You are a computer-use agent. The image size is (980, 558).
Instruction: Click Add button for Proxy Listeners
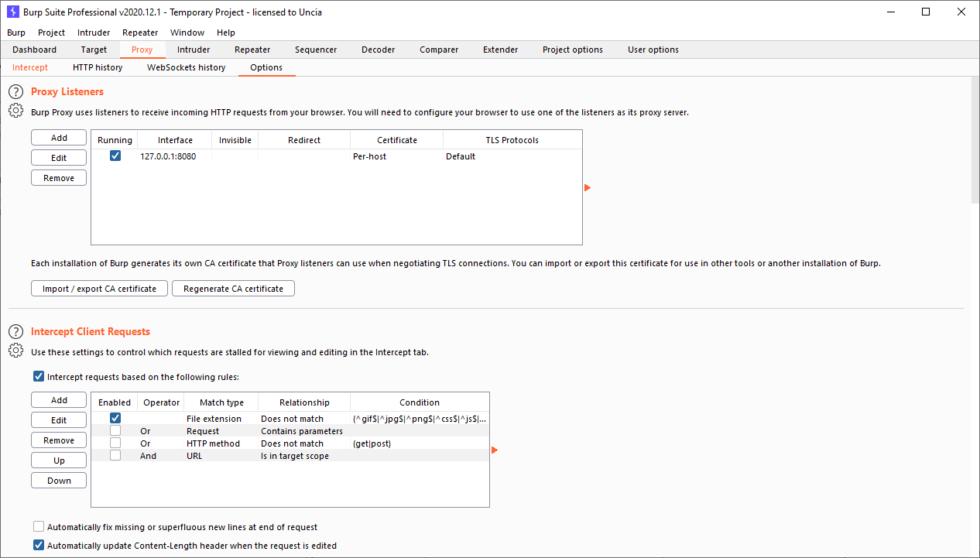coord(59,138)
